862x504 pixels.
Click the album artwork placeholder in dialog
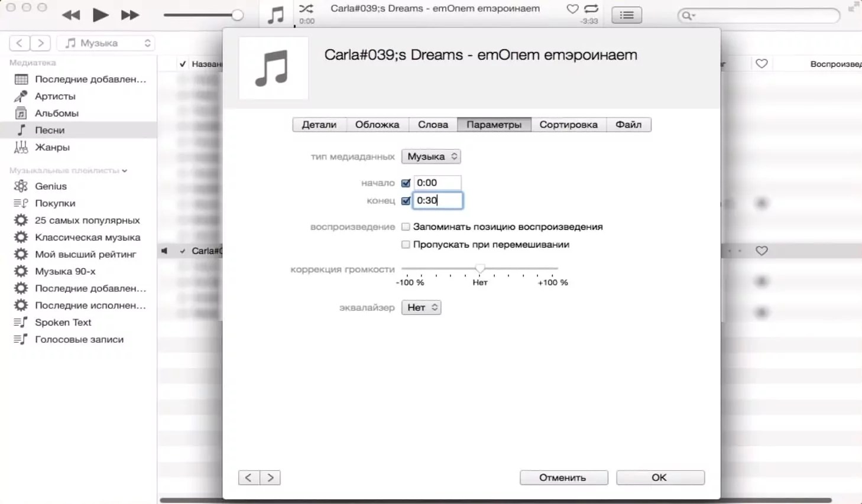point(273,68)
